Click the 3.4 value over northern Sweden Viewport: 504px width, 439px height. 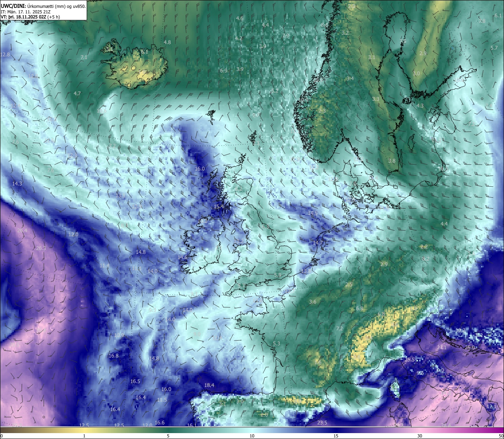[x=350, y=78]
